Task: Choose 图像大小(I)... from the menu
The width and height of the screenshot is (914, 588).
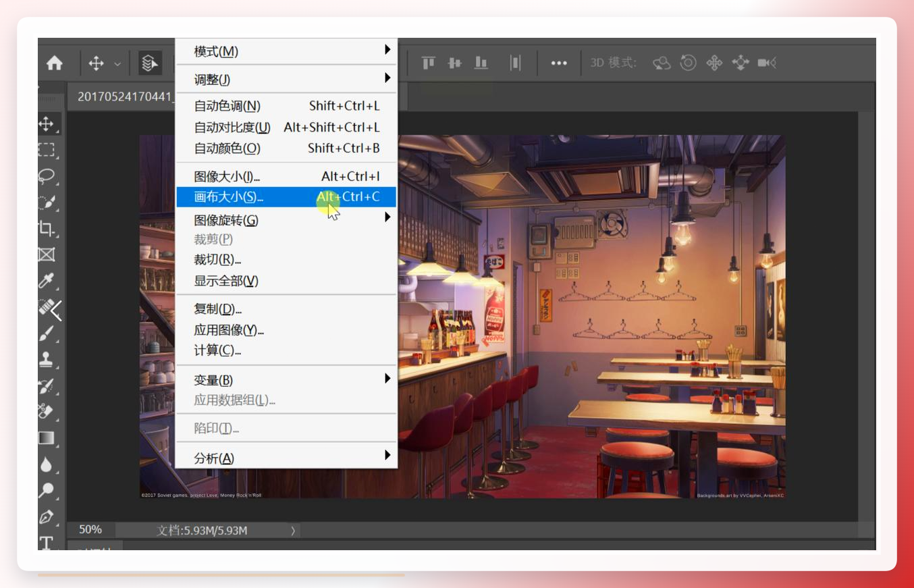Action: point(286,177)
